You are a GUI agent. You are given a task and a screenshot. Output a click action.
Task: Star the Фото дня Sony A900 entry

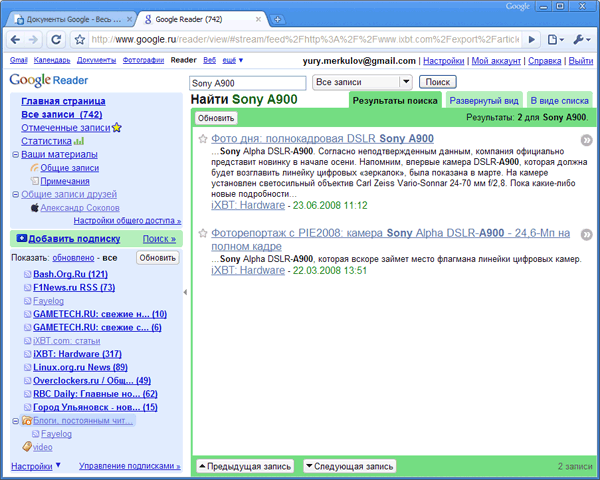click(x=203, y=139)
